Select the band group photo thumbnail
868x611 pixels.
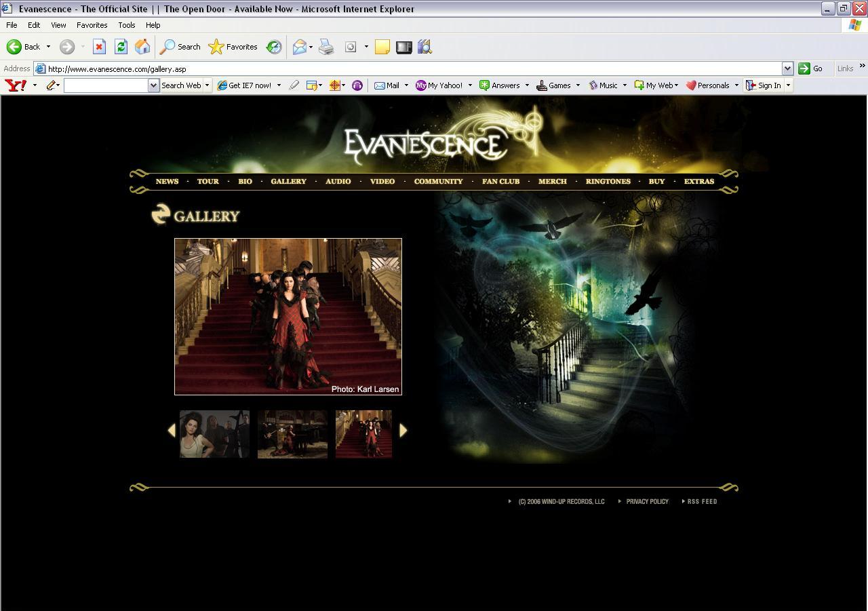click(x=214, y=434)
